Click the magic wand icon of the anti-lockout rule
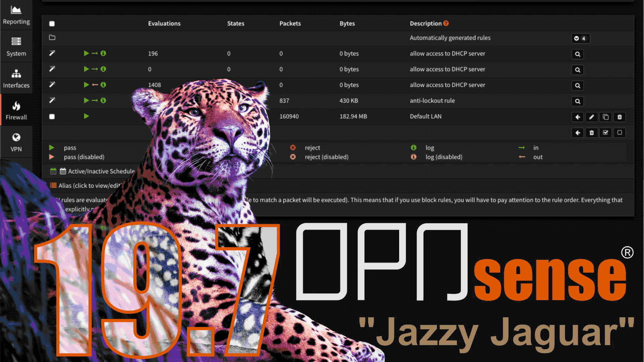The image size is (644, 362). click(52, 100)
